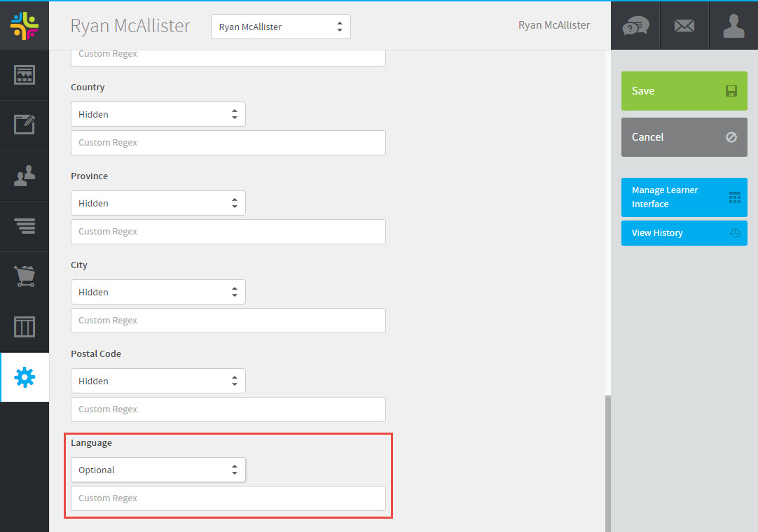
Task: Click the colorful app logo icon
Action: point(25,26)
